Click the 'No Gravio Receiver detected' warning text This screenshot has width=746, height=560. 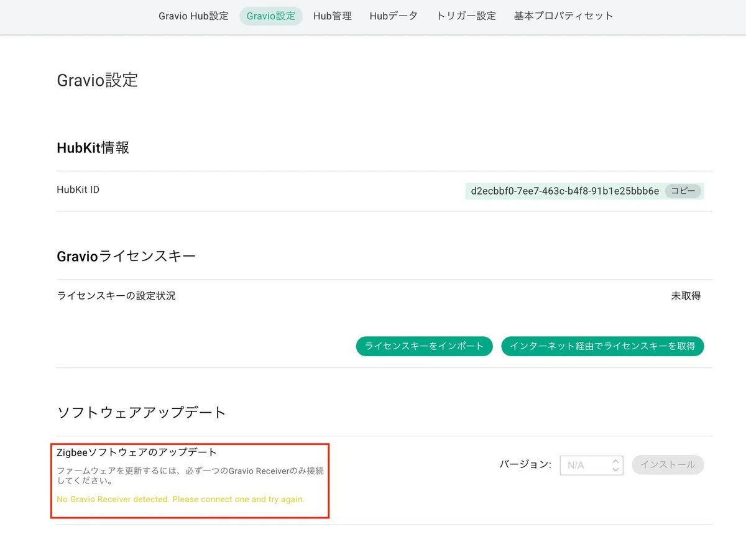point(181,499)
